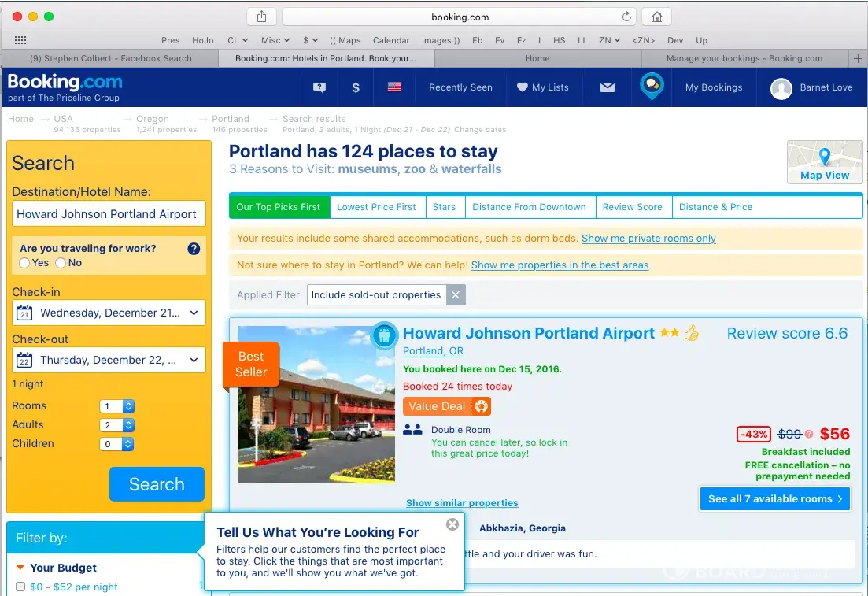Check the $0 - $52 per night budget filter

point(20,587)
